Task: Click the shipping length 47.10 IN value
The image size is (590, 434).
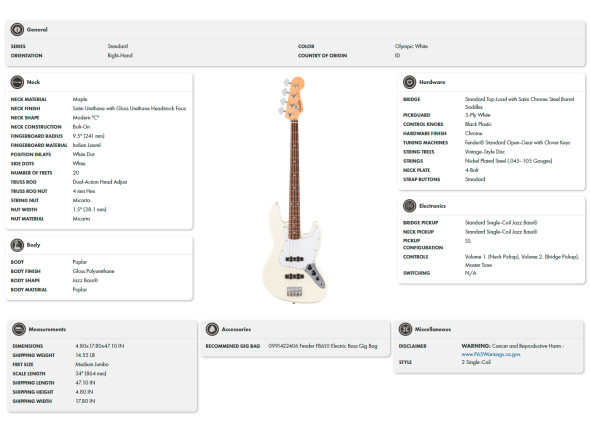Action: point(85,383)
